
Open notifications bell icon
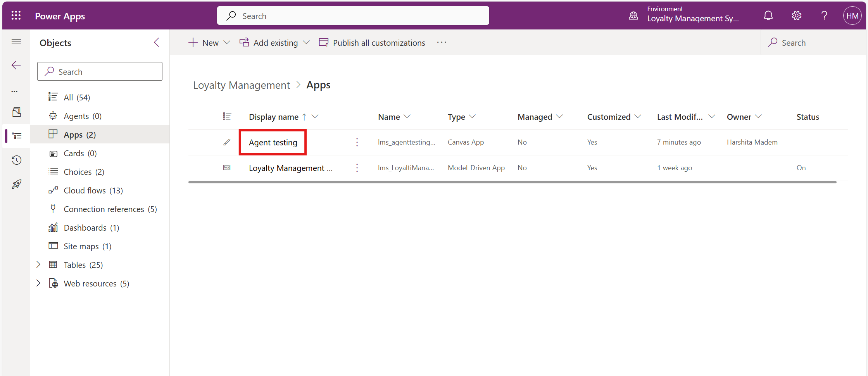[768, 16]
